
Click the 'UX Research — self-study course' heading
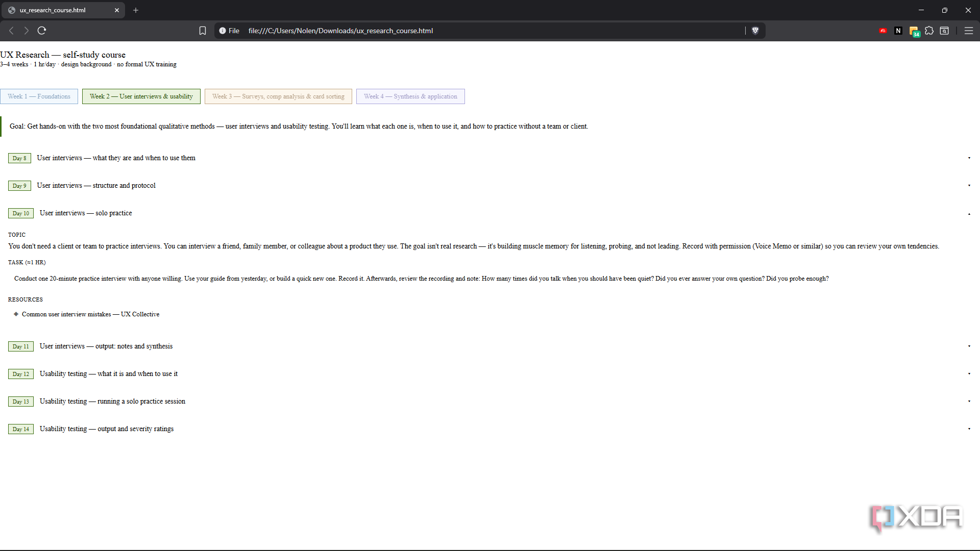[x=63, y=55]
